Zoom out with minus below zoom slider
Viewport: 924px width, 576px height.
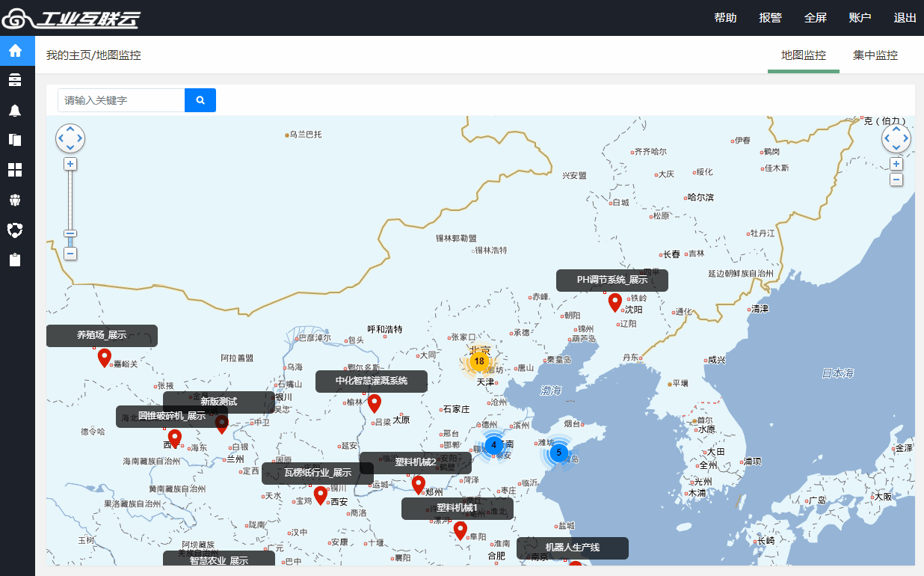pos(70,254)
